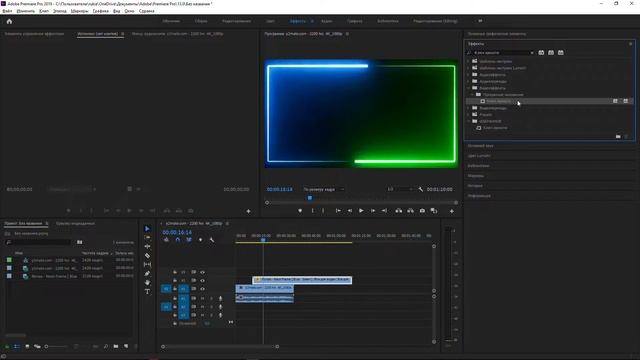This screenshot has width=640, height=360.
Task: Open Program monitor button editor plus
Action: 451,211
